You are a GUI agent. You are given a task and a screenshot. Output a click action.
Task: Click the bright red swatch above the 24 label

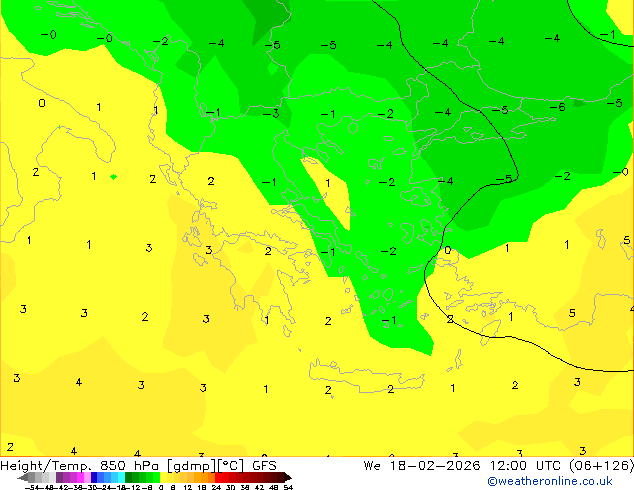(218, 477)
